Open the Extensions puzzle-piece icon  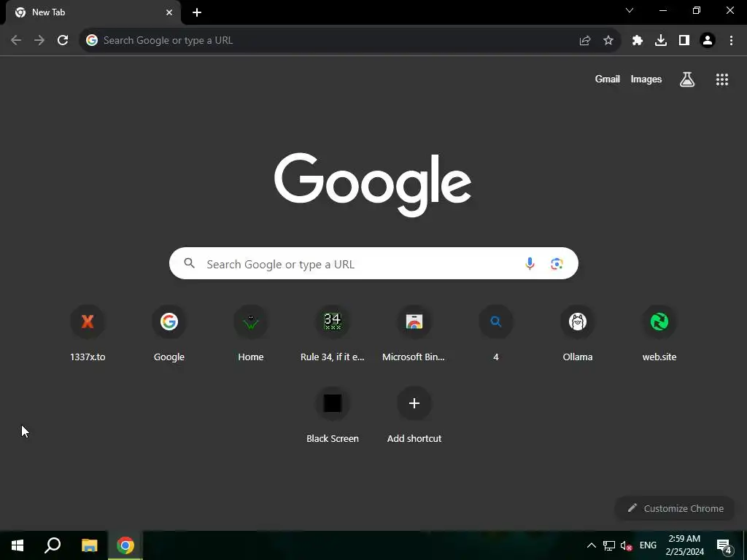coord(638,41)
